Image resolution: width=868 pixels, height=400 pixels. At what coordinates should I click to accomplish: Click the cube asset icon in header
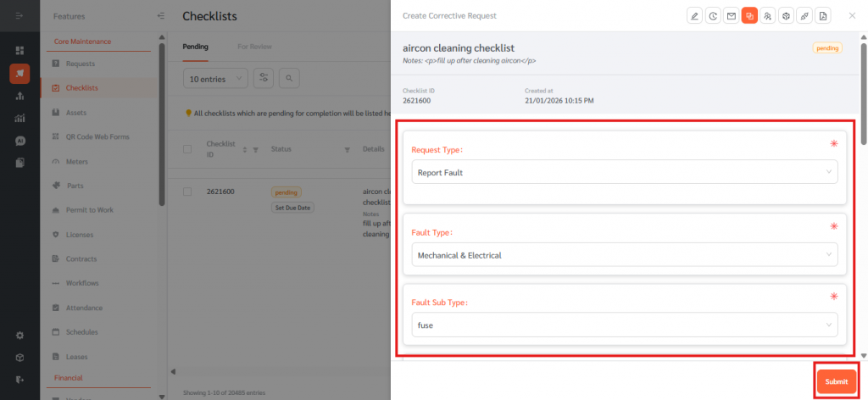click(x=786, y=16)
